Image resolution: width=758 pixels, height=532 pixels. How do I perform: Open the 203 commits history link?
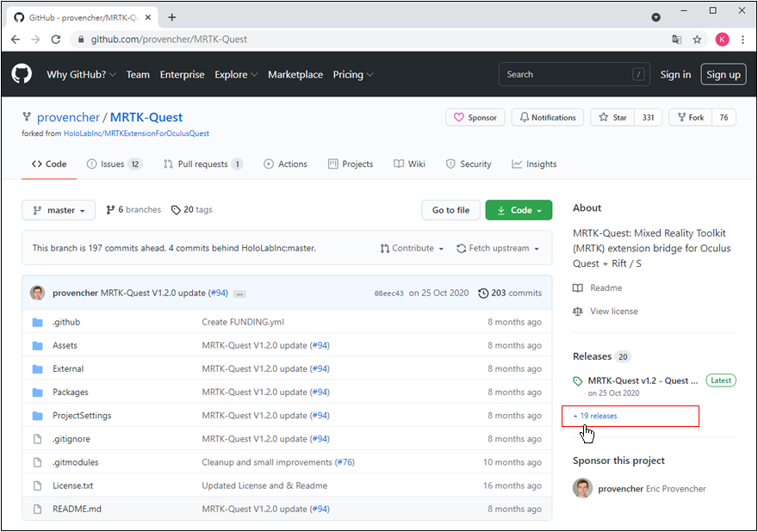[x=510, y=293]
